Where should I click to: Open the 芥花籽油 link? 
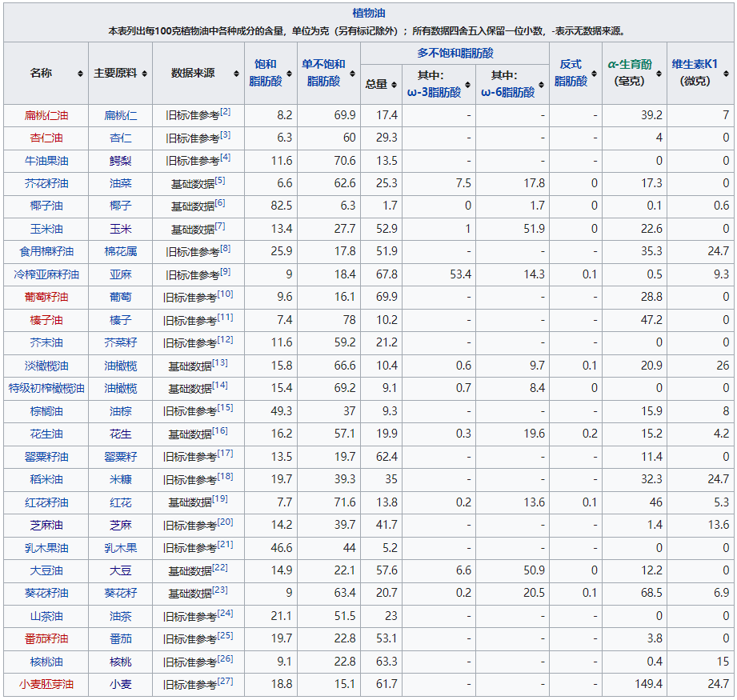coord(46,183)
